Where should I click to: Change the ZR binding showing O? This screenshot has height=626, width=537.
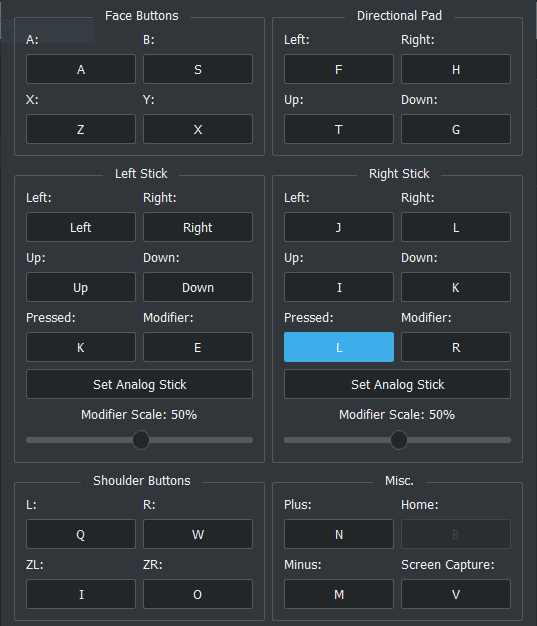point(198,594)
